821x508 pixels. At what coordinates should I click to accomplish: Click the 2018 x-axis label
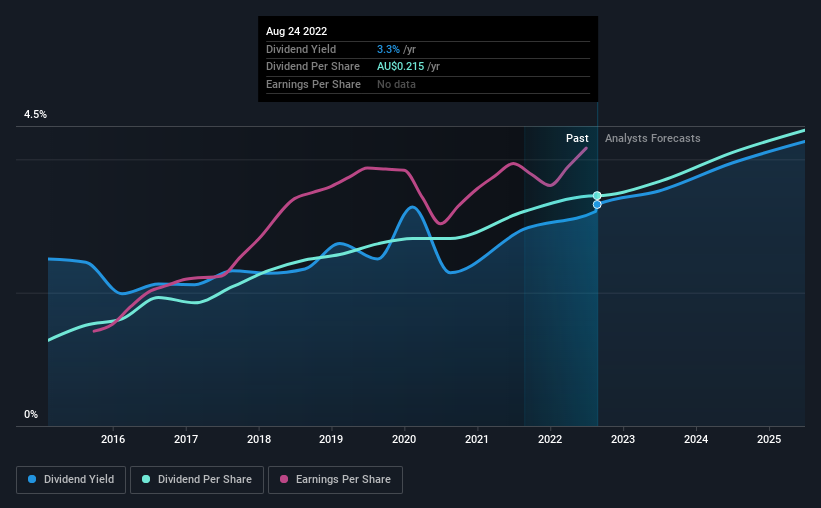point(259,439)
